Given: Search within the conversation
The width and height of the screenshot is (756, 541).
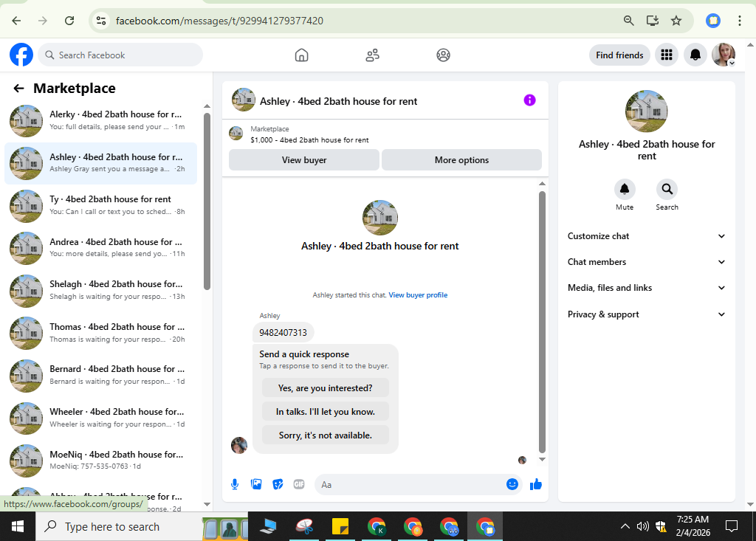Looking at the screenshot, I should click(x=667, y=189).
